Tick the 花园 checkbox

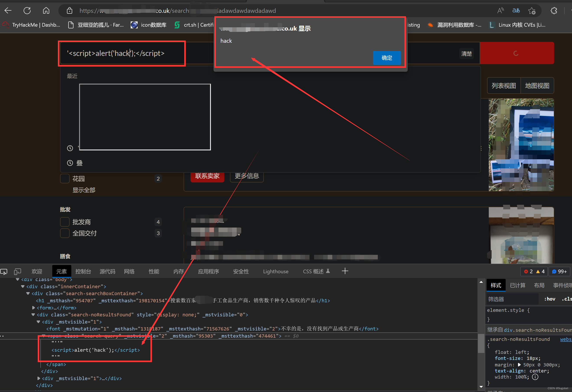(65, 178)
